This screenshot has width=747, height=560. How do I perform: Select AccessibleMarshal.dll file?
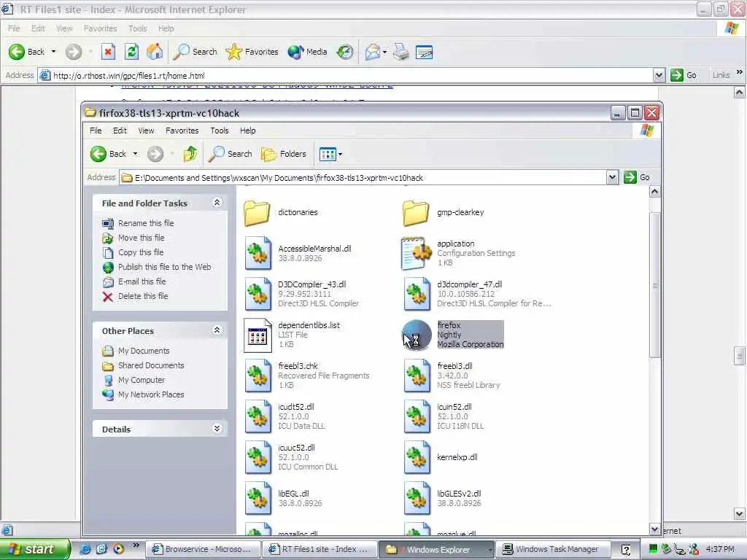(x=298, y=253)
